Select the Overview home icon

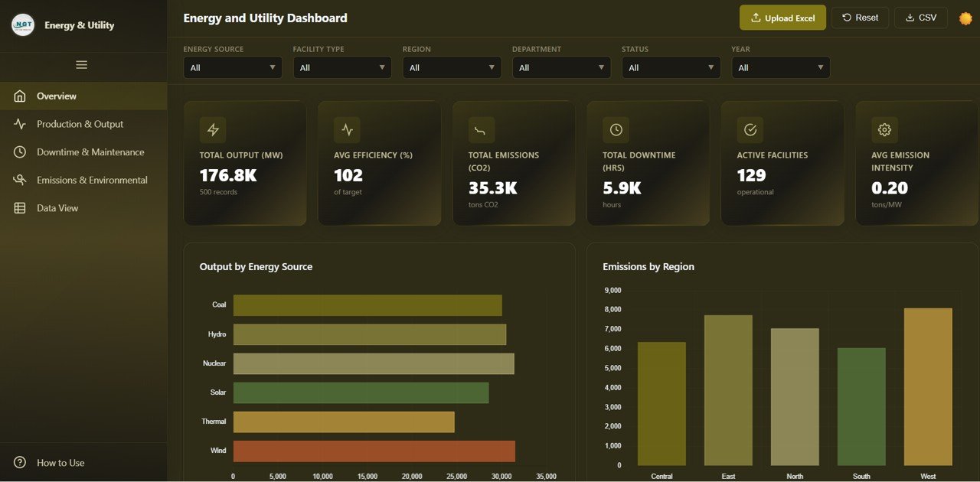[x=21, y=96]
